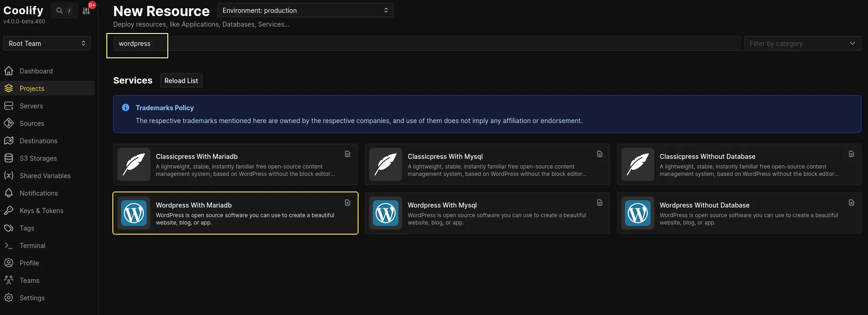
Task: Click the Profile user icon
Action: click(9, 263)
